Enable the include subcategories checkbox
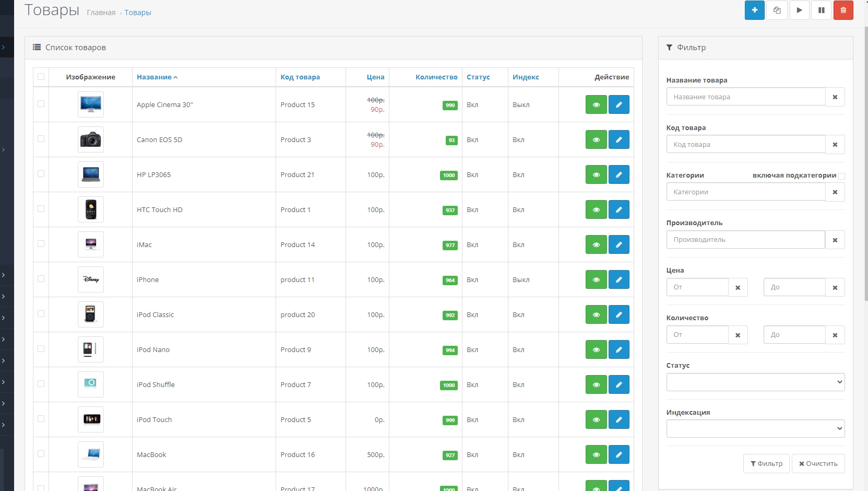The image size is (868, 491). 841,176
